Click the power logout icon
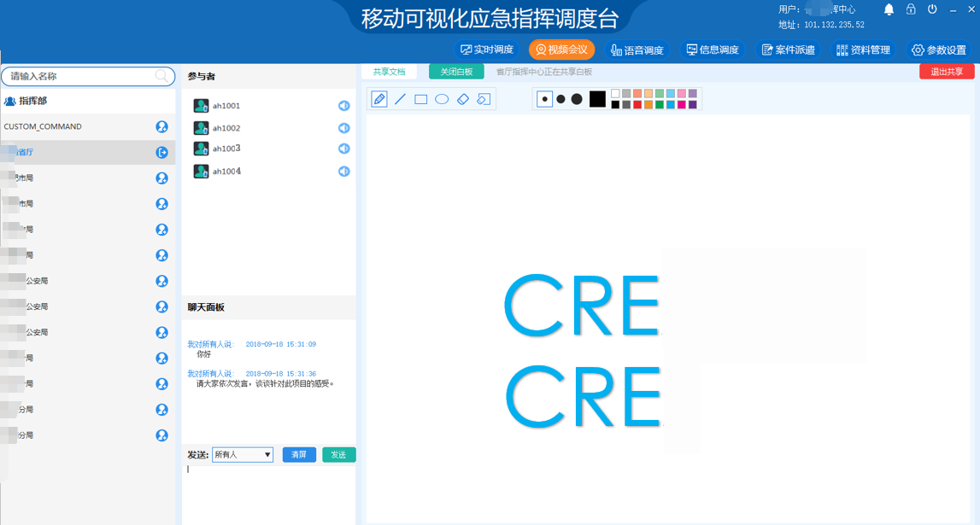 click(932, 9)
